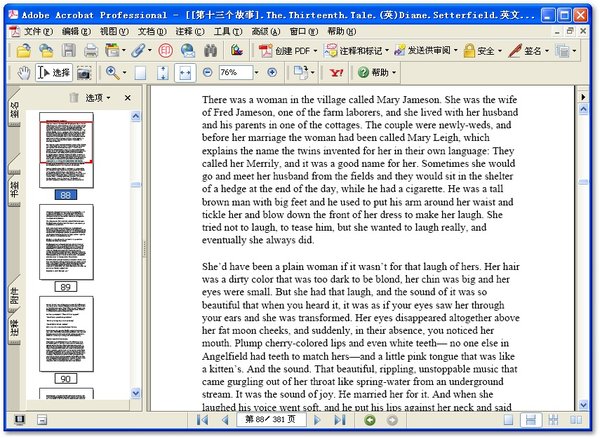Toggle Continuous page layout

point(531,420)
